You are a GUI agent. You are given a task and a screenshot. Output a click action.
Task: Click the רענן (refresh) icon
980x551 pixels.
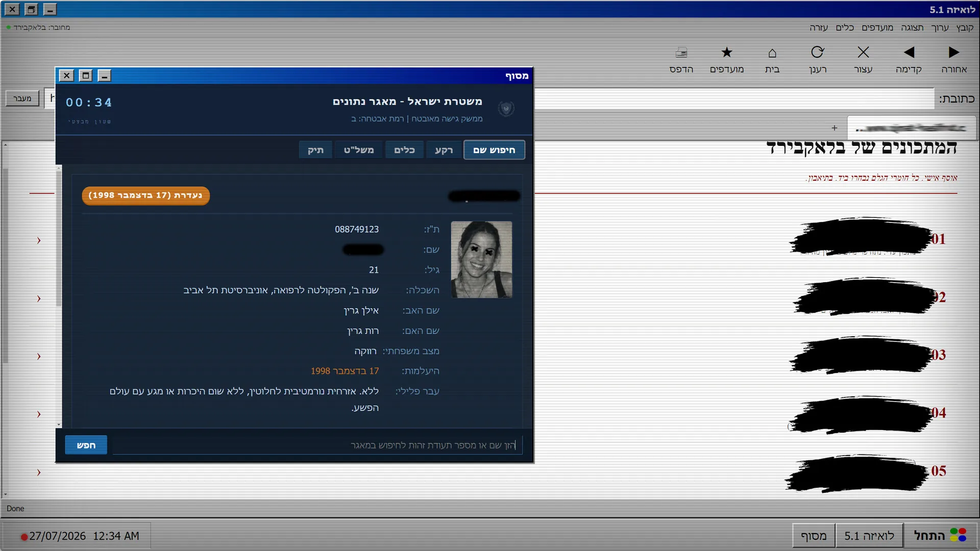pos(818,52)
